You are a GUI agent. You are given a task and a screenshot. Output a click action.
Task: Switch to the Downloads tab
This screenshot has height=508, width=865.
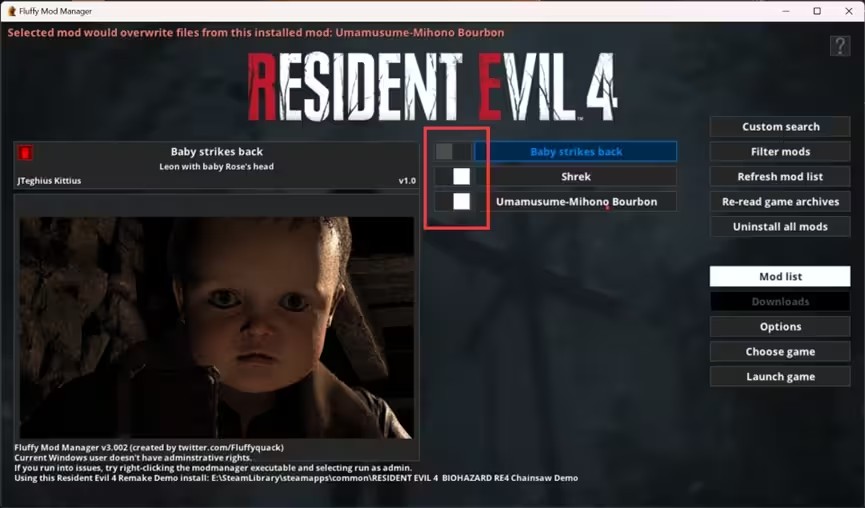tap(780, 302)
